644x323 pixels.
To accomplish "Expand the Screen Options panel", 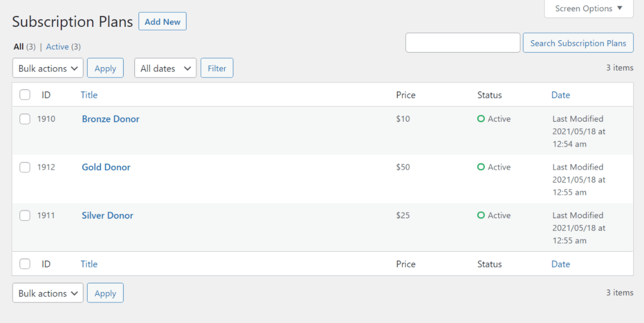I will (x=588, y=9).
